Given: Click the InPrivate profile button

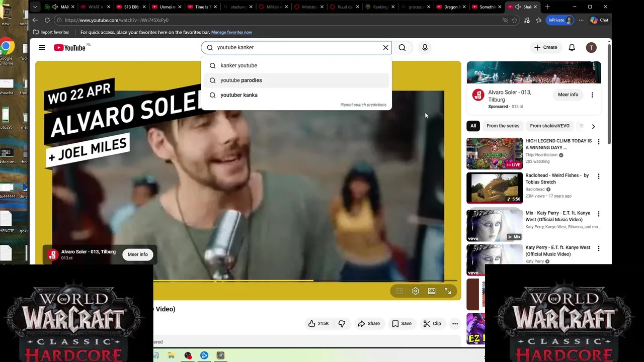Looking at the screenshot, I should (560, 20).
